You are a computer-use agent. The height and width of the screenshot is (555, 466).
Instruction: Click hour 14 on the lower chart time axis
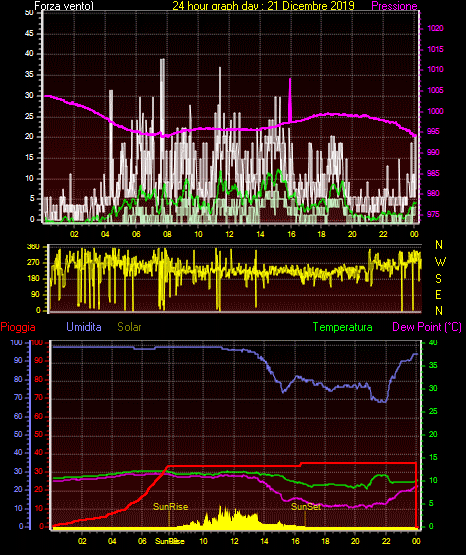click(264, 541)
